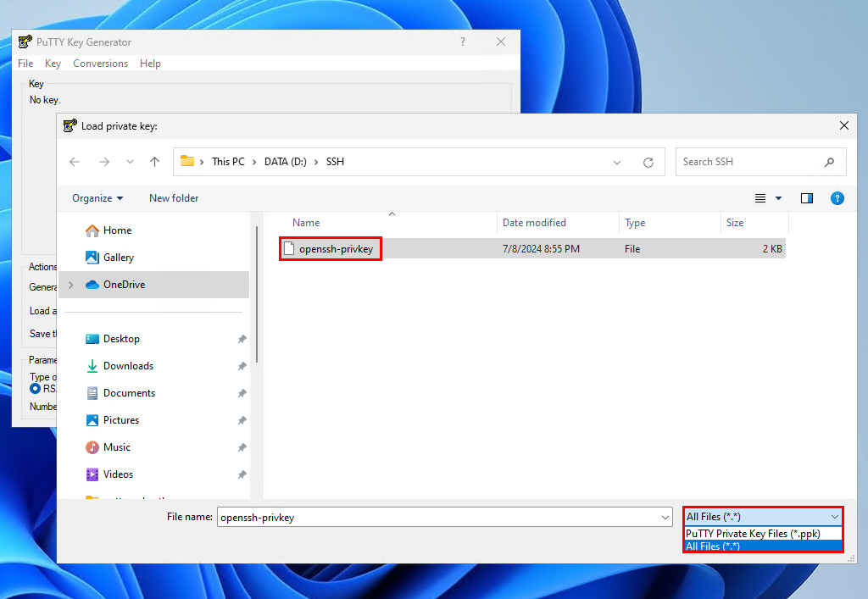Image resolution: width=868 pixels, height=599 pixels.
Task: Open recent locations chevron
Action: [x=130, y=162]
